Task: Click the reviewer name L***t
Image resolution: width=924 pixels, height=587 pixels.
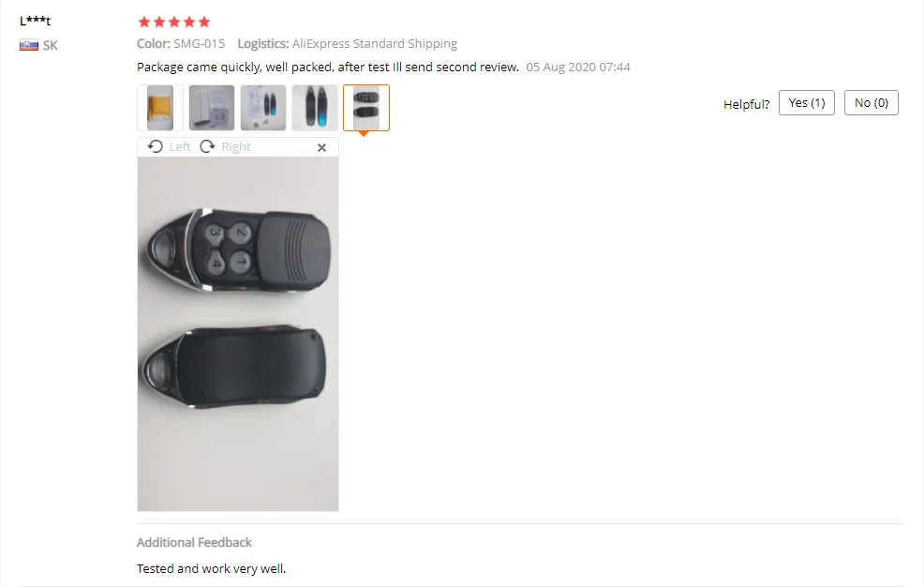Action: coord(36,21)
